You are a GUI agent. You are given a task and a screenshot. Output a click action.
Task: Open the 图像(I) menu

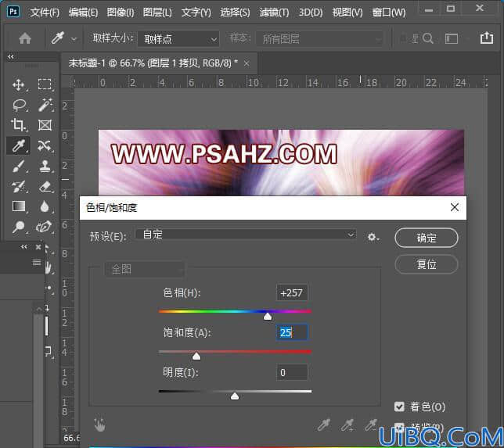[x=121, y=13]
